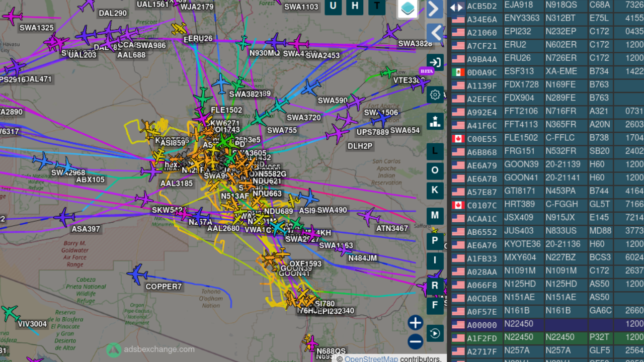Select the SWA755 teal plane icon
Viewport: 644px width, 362px height.
(260, 118)
